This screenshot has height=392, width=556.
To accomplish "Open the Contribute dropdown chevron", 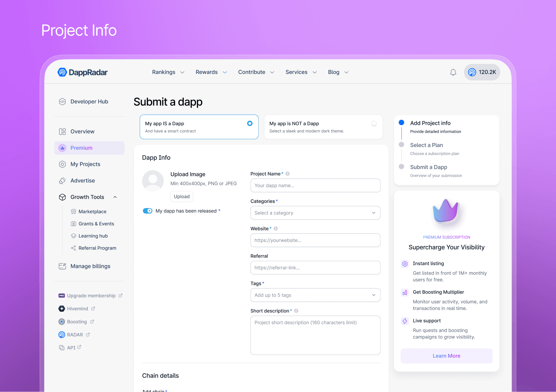I will [x=272, y=72].
